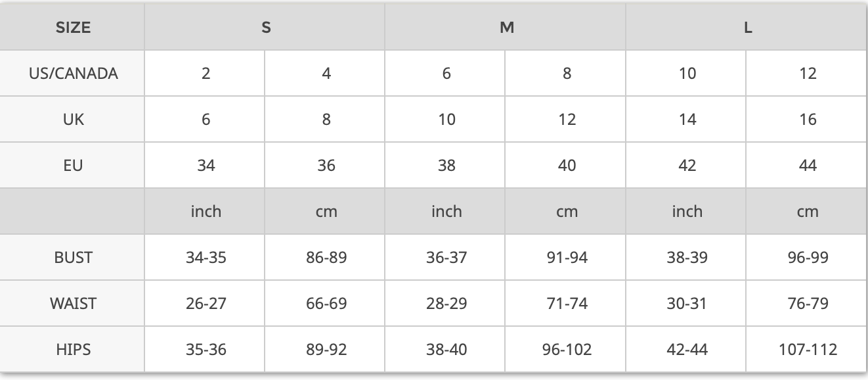Click US/CANADA size 2 cell
The height and width of the screenshot is (380, 868).
coord(206,73)
